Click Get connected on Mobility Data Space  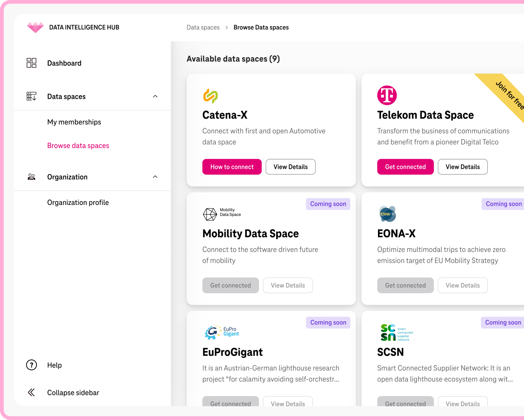(230, 286)
